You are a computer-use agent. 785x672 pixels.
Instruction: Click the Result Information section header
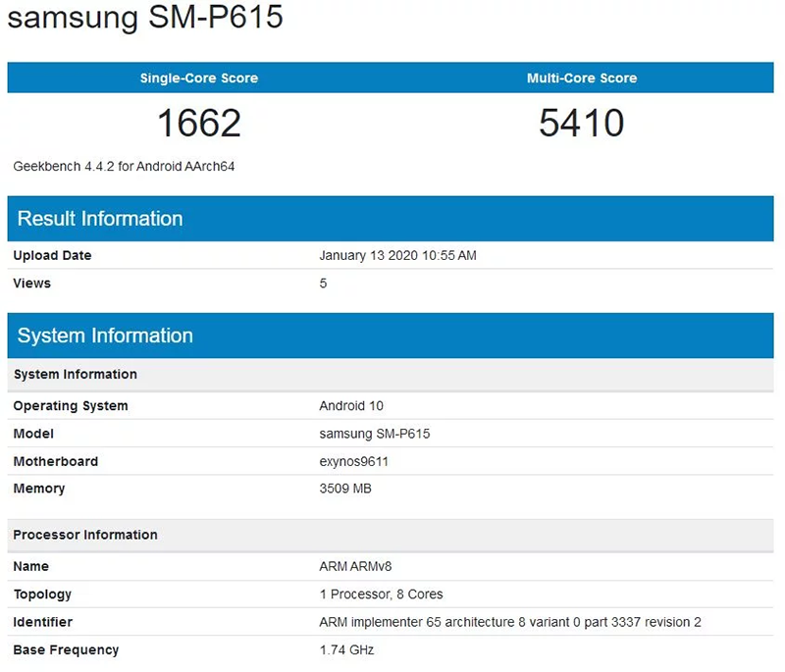pos(100,219)
